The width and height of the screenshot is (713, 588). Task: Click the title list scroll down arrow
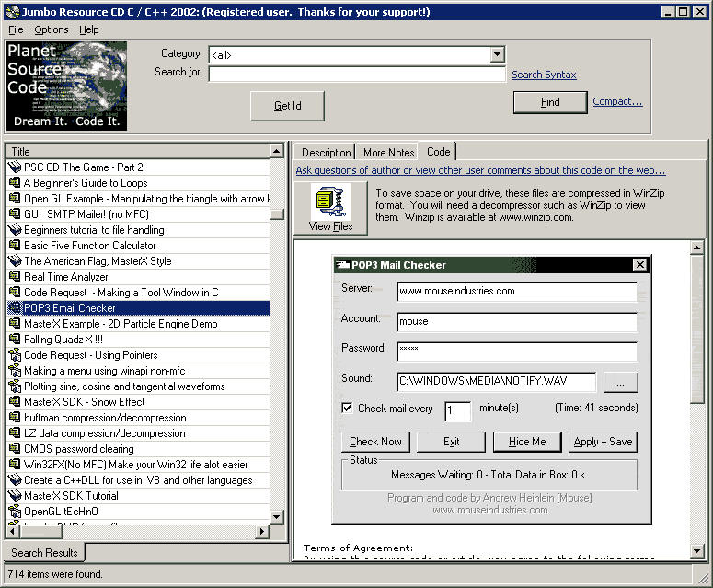[277, 516]
